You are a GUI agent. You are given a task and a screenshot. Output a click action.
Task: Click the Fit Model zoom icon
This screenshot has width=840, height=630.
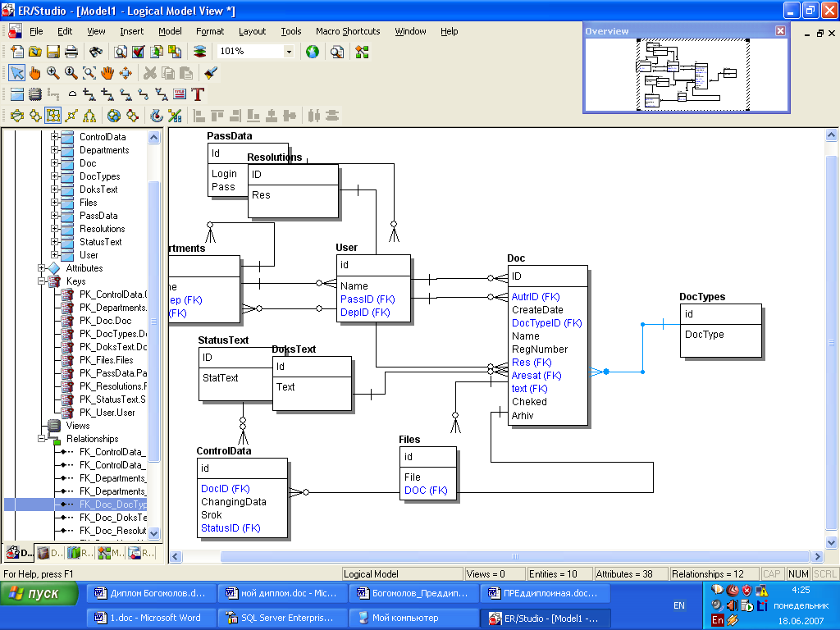(89, 73)
